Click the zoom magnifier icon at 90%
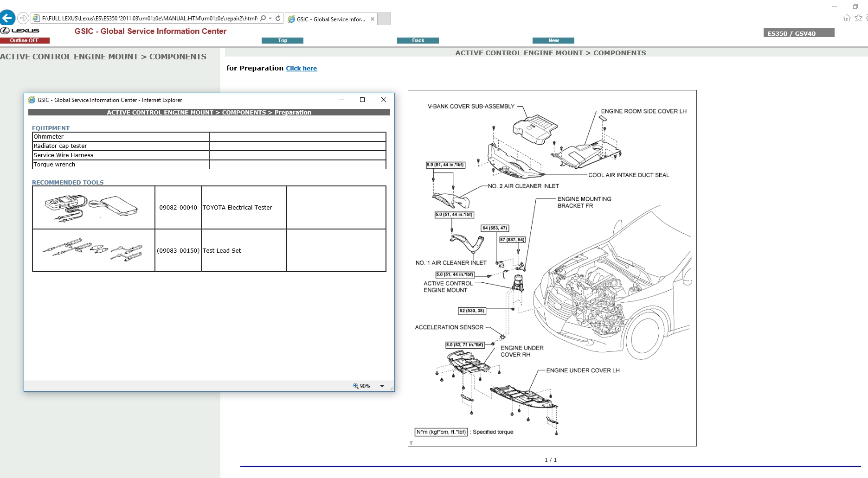The height and width of the screenshot is (478, 868). tap(356, 386)
